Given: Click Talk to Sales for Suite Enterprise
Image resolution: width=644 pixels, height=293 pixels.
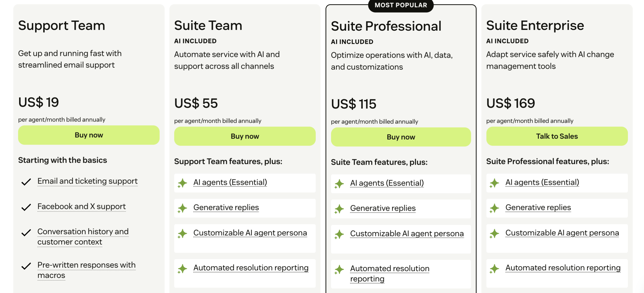Looking at the screenshot, I should point(557,136).
